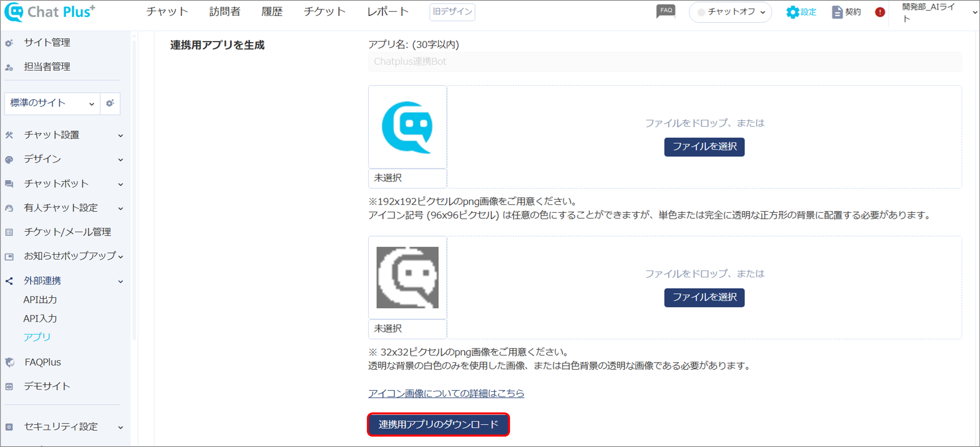Image resolution: width=980 pixels, height=447 pixels.
Task: Click the チャット設置 tools icon
Action: point(9,135)
